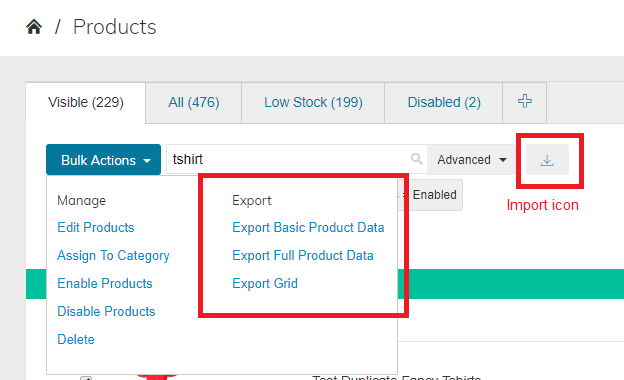This screenshot has height=380, width=624.
Task: Select the Visible (229) tab
Action: click(86, 103)
